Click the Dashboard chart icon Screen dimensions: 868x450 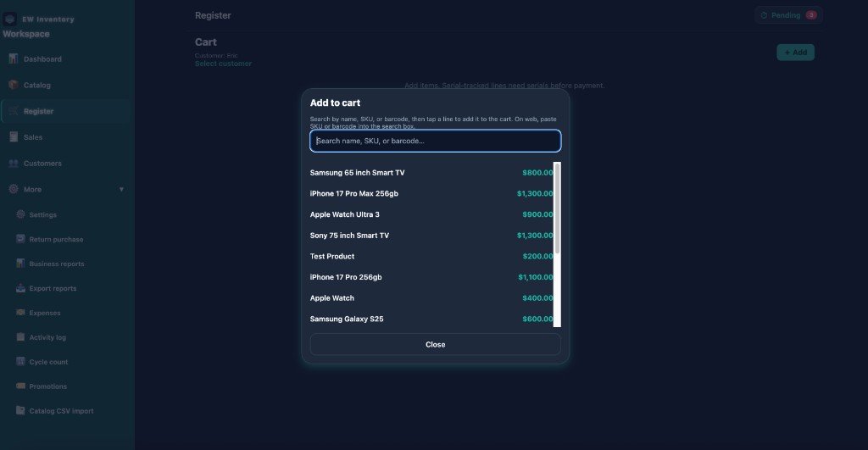point(14,58)
